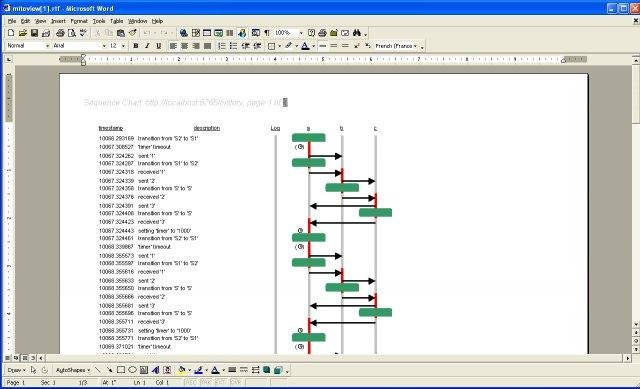
Task: Open the Format menu
Action: click(x=79, y=21)
